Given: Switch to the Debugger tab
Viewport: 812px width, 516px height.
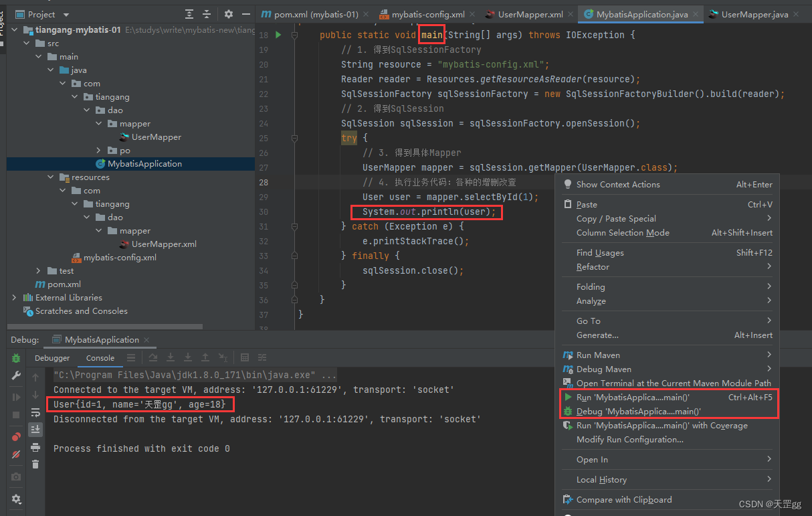Looking at the screenshot, I should click(x=52, y=358).
